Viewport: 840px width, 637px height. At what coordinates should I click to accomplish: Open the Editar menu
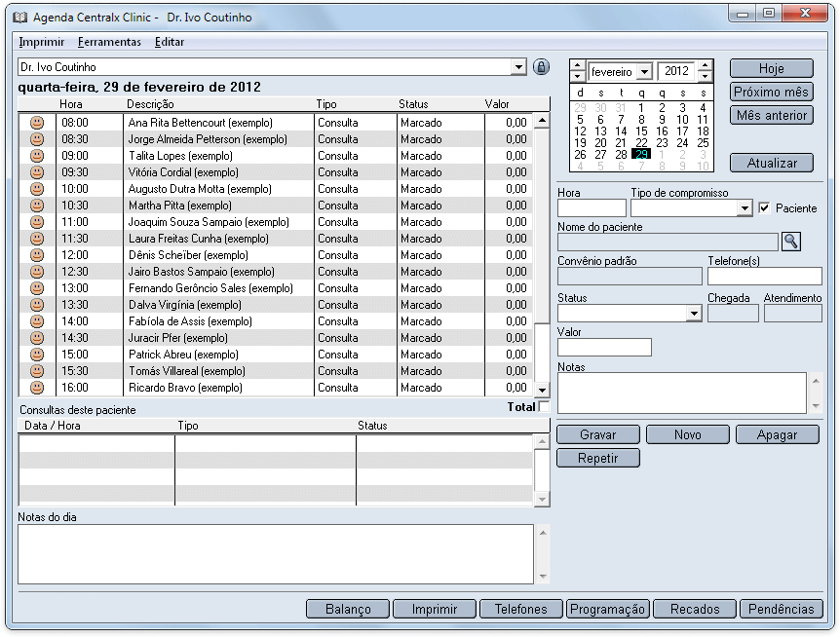(x=170, y=42)
